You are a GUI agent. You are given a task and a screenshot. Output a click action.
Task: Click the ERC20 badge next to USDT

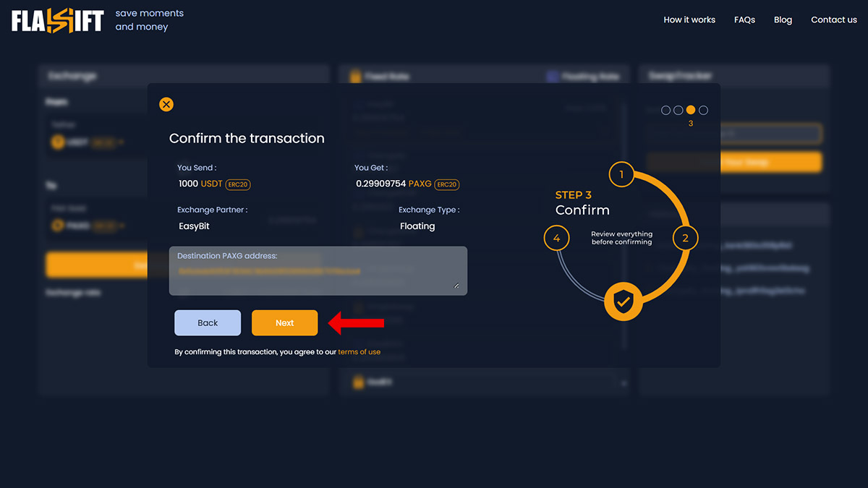(x=238, y=184)
